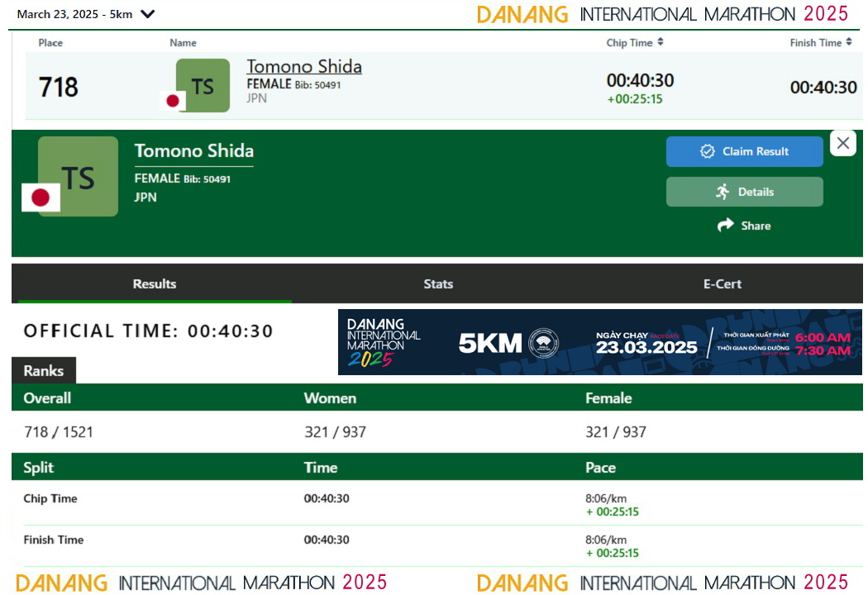Click the large TS avatar in green panel

pyautogui.click(x=78, y=177)
